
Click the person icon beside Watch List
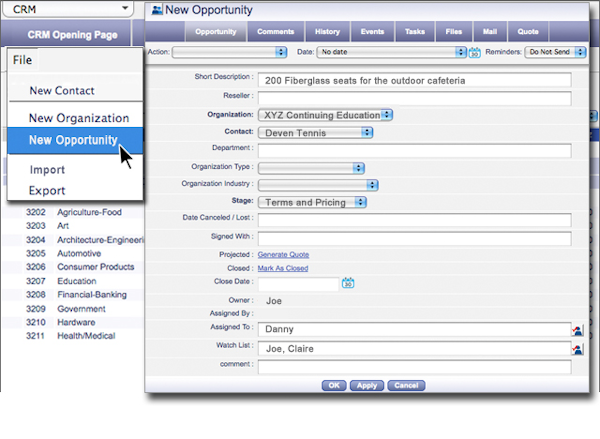tap(578, 349)
